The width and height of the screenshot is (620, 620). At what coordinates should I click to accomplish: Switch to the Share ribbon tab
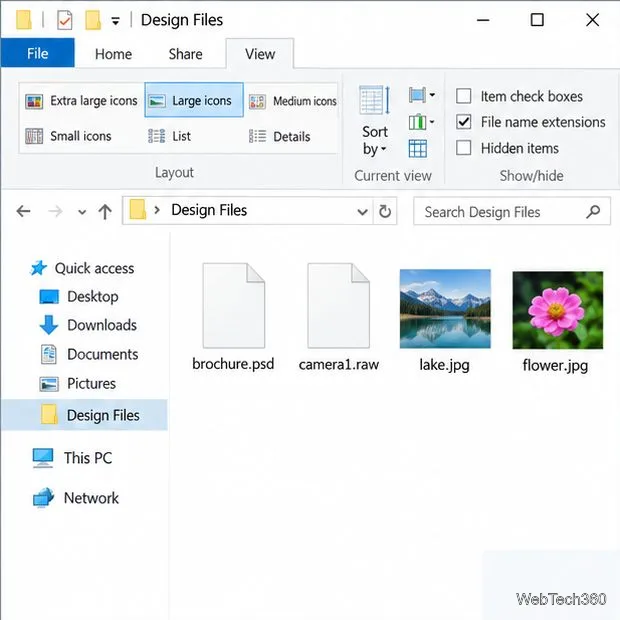coord(185,54)
